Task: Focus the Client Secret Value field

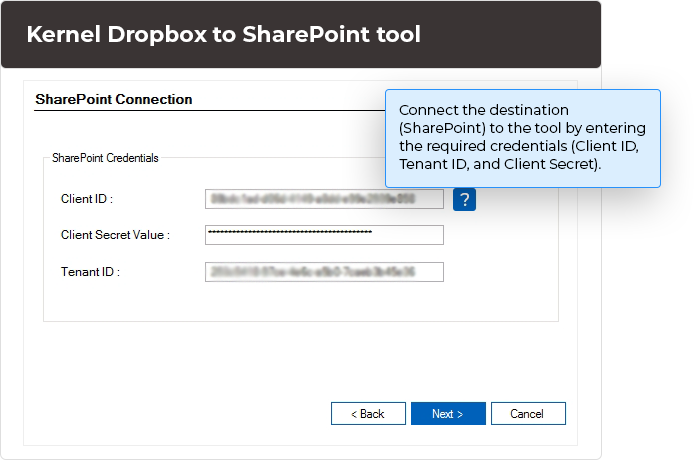Action: (x=324, y=235)
